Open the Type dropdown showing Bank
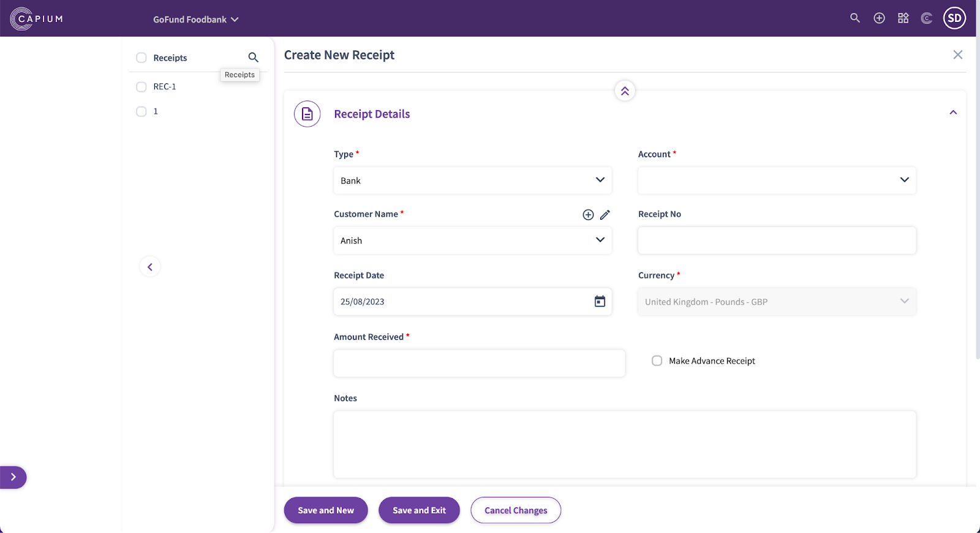 coord(473,181)
